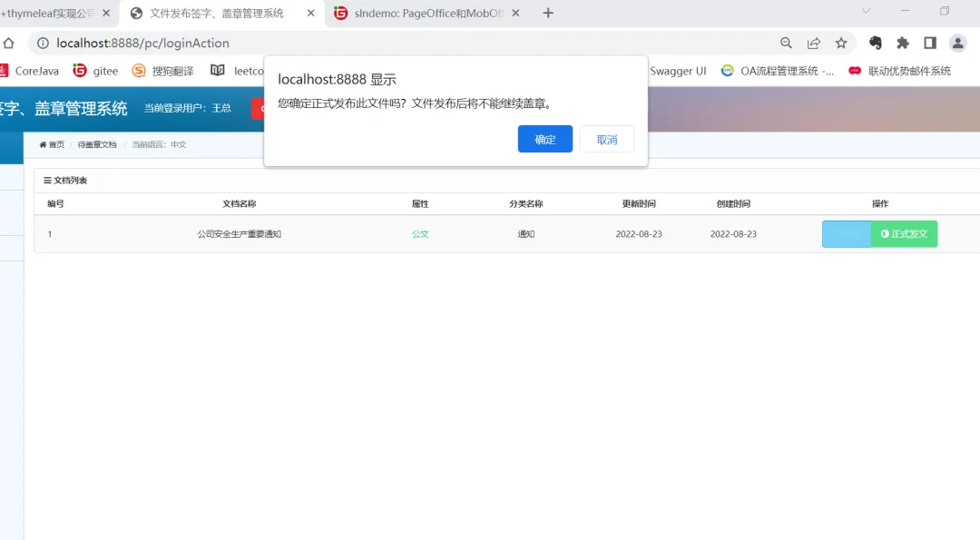The width and height of the screenshot is (980, 540).
Task: Click the share icon in the toolbar
Action: [813, 42]
